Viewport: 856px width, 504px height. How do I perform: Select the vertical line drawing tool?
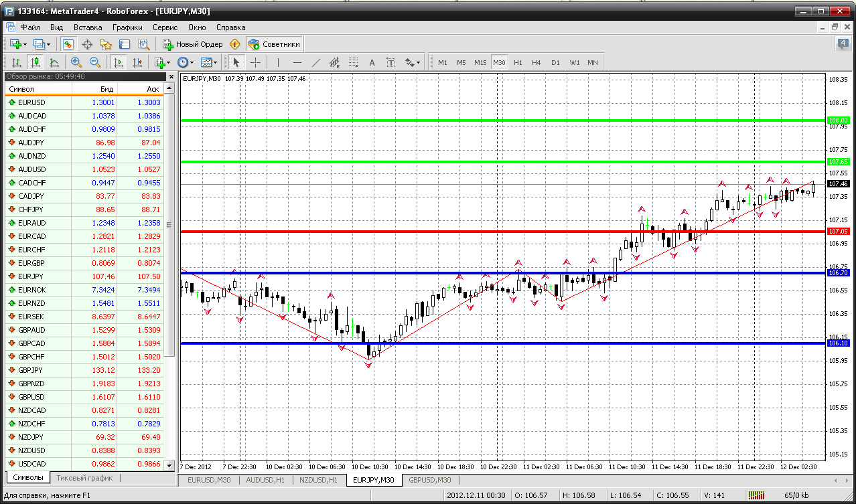tap(278, 62)
